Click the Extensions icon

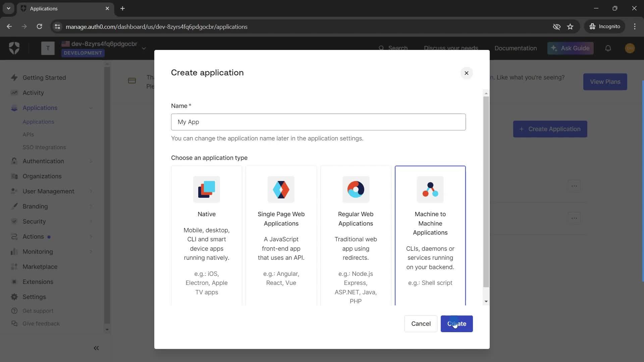click(x=14, y=282)
